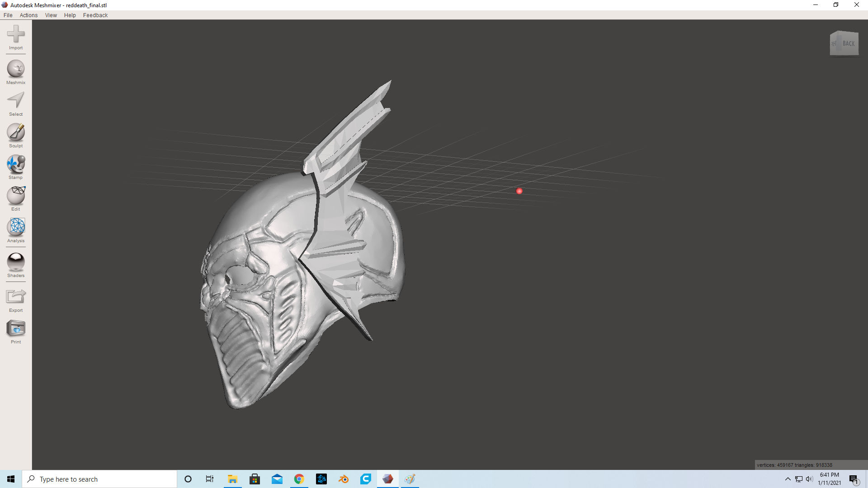
Task: Open the Windows Start menu
Action: pyautogui.click(x=11, y=479)
